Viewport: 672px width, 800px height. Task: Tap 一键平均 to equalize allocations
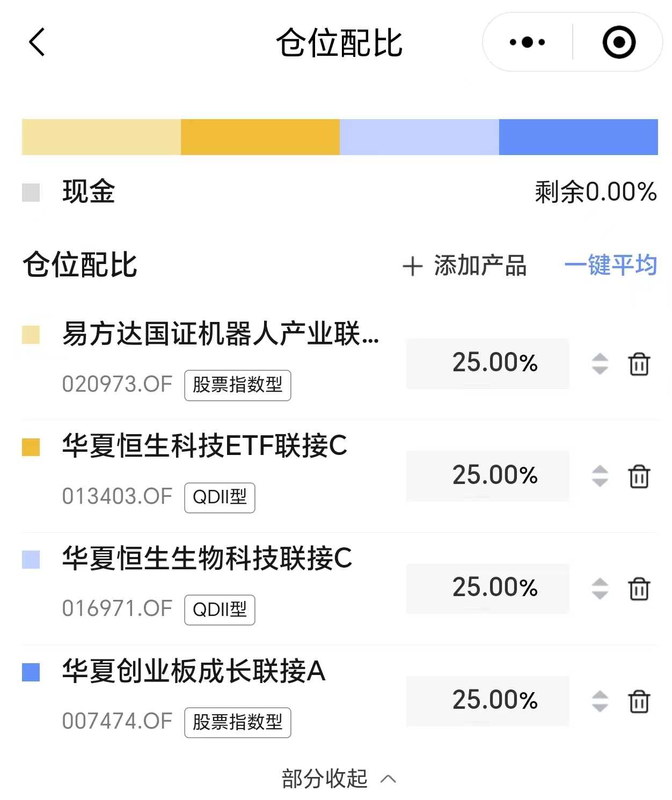(x=611, y=266)
